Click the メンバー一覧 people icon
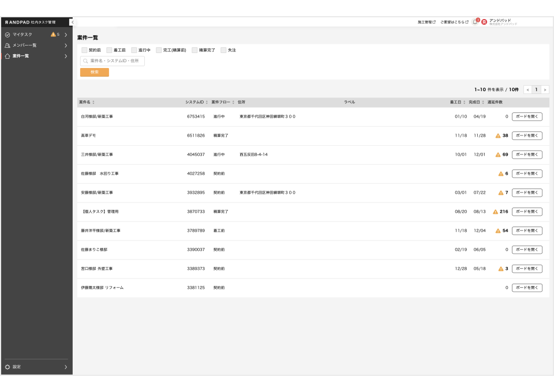Screen dimensions: 554x392 tap(8, 45)
